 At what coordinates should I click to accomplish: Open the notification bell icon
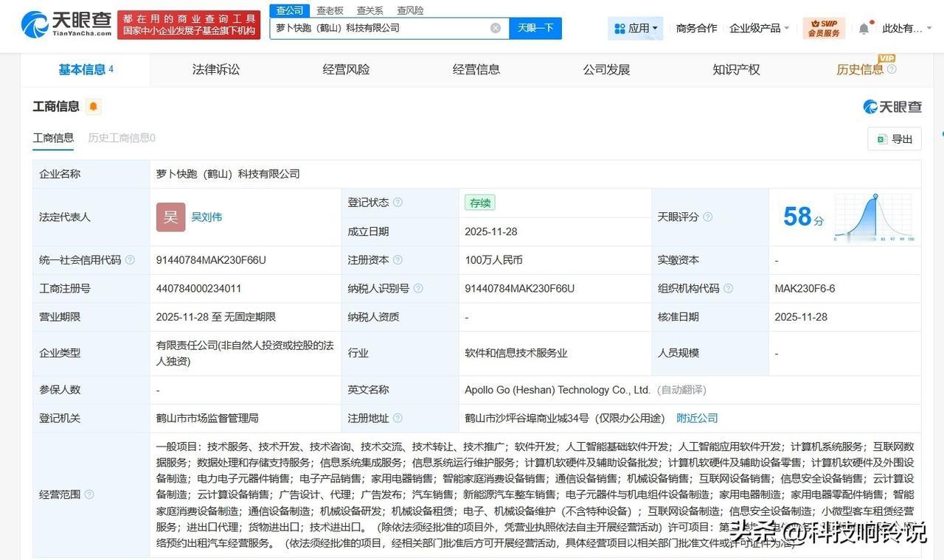click(863, 27)
